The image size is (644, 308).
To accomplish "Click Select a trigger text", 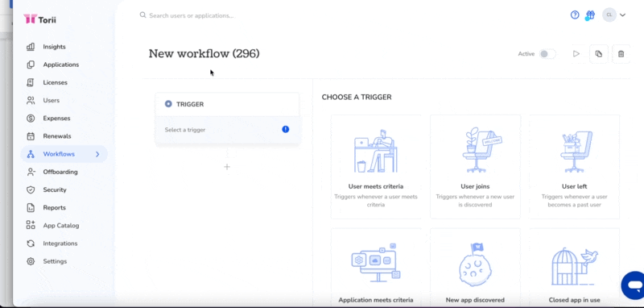I will 185,130.
